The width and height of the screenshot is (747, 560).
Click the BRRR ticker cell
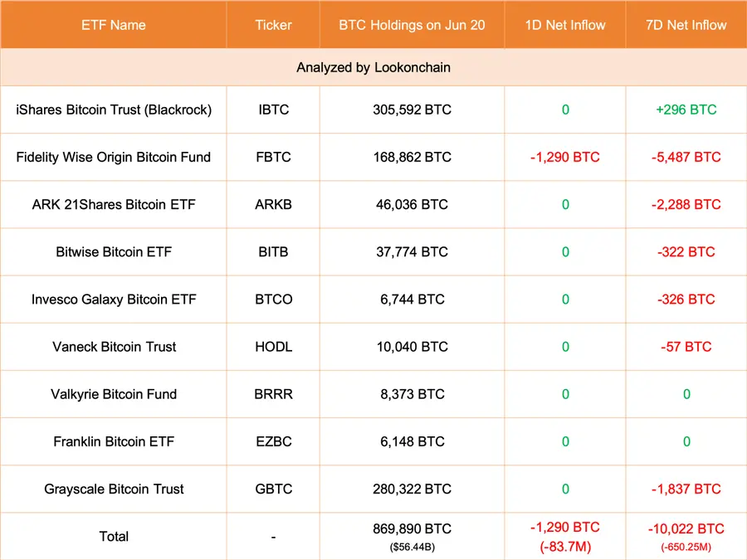(273, 394)
